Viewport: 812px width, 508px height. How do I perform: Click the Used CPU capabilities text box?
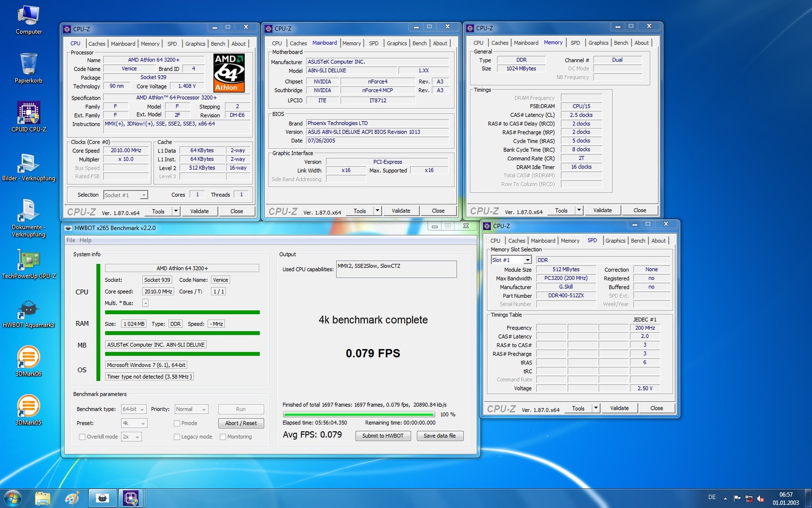click(x=396, y=269)
